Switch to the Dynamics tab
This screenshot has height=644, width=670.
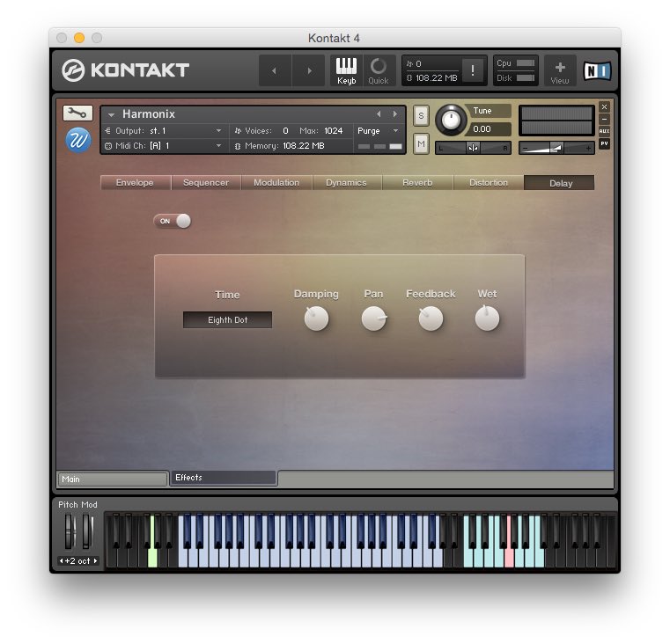tap(347, 182)
